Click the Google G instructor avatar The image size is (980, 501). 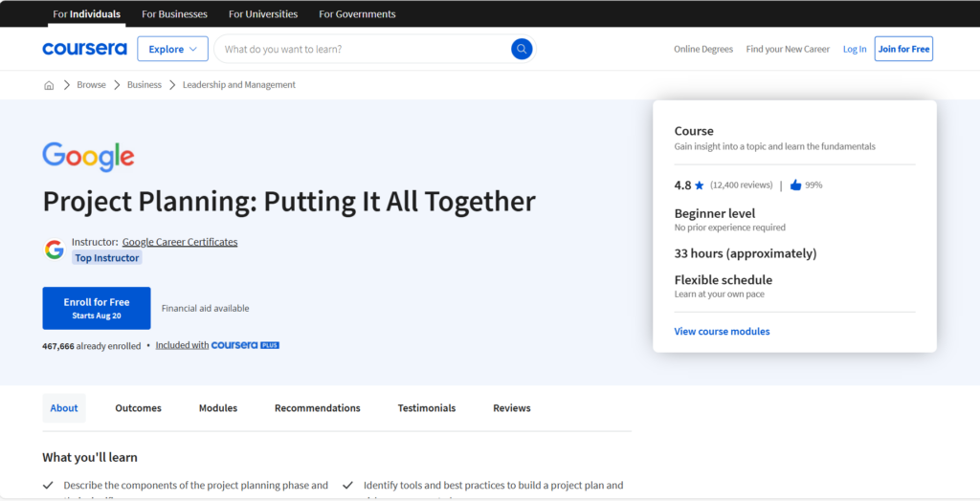click(x=55, y=250)
